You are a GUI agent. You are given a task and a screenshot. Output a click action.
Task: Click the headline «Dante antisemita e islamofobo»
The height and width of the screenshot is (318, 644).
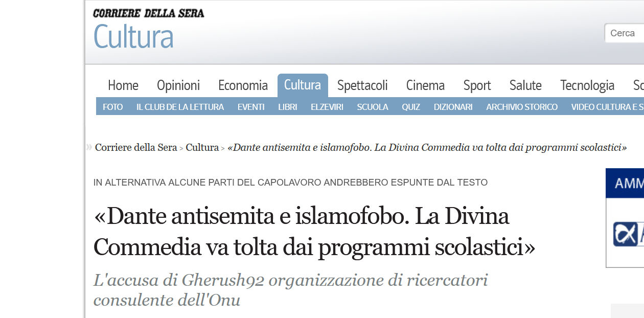pos(314,232)
